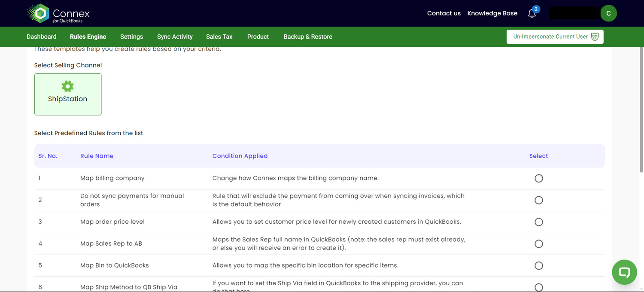This screenshot has height=292, width=644.
Task: Click Un-Impersonate Current User button
Action: [x=555, y=36]
